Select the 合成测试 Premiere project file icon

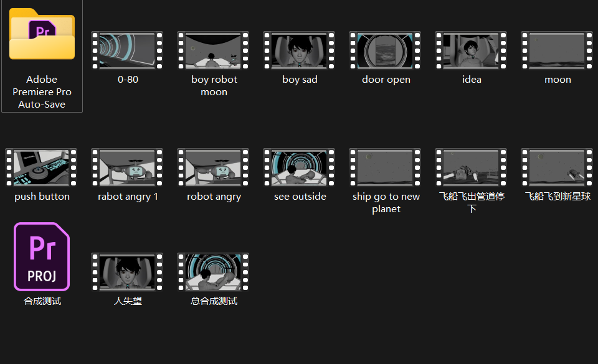[x=42, y=256]
